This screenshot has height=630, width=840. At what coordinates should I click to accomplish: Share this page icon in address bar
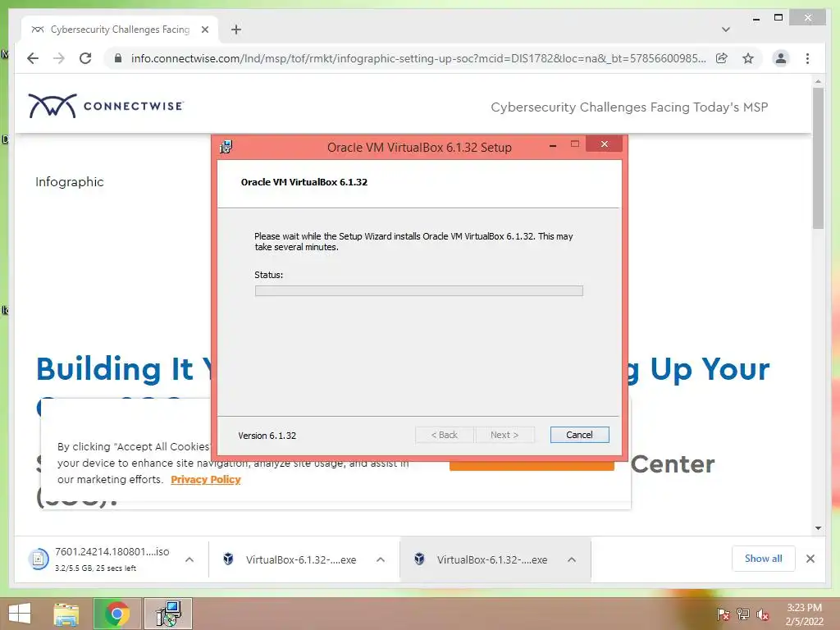(722, 58)
